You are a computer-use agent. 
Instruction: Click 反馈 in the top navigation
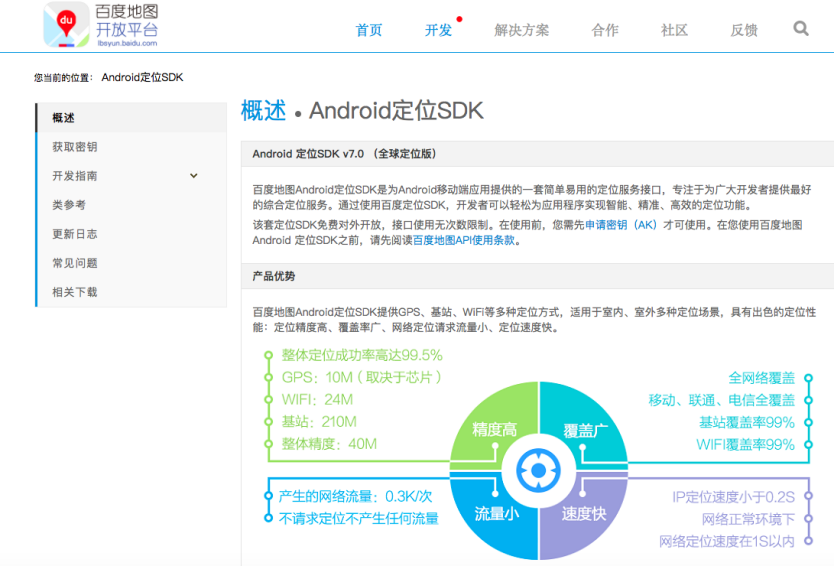tap(744, 30)
